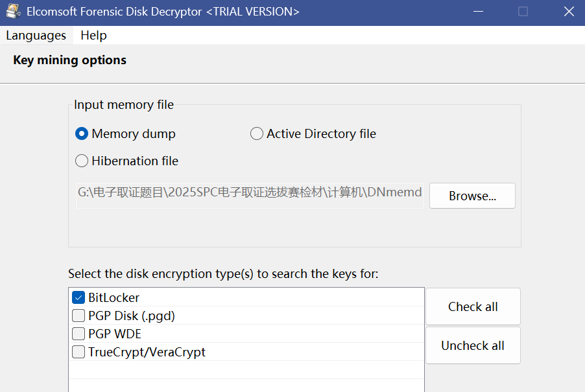Uncheck the BitLocker checkbox
The image size is (585, 392).
point(78,298)
